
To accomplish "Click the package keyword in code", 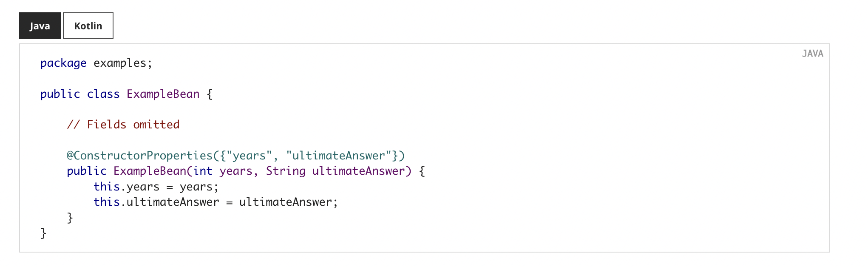I will [63, 63].
